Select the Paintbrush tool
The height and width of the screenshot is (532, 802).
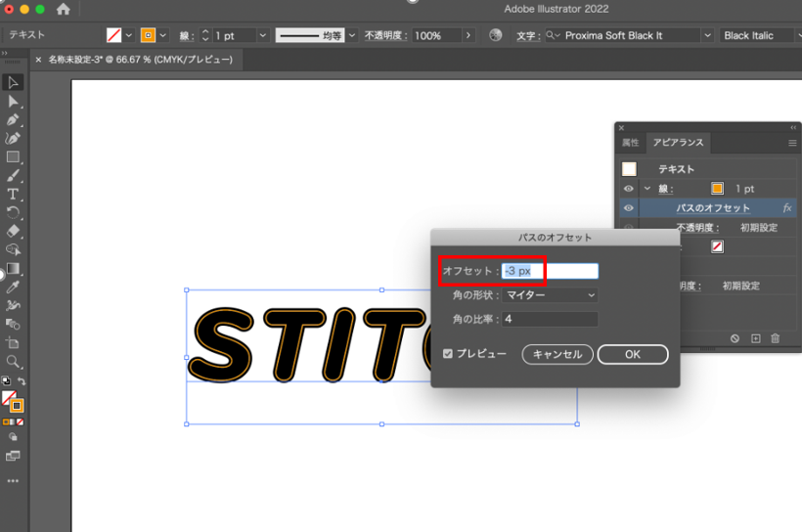[x=13, y=175]
